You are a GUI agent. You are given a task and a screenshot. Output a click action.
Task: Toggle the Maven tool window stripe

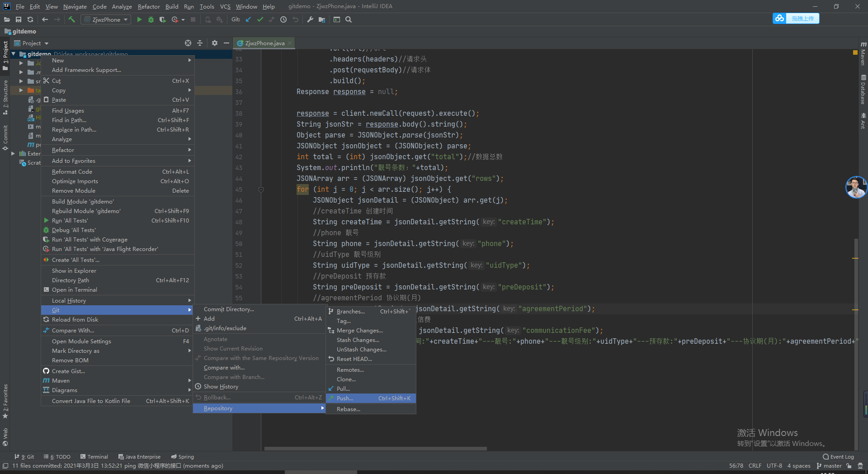coord(863,53)
